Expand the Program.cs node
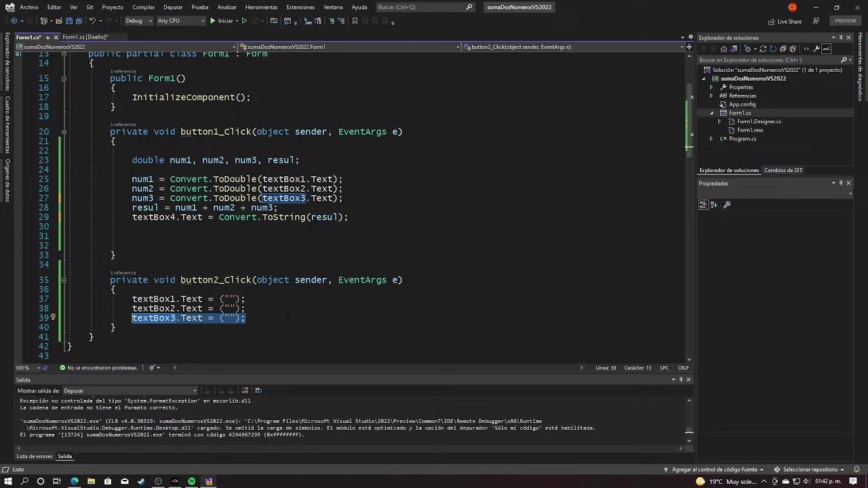 point(711,138)
